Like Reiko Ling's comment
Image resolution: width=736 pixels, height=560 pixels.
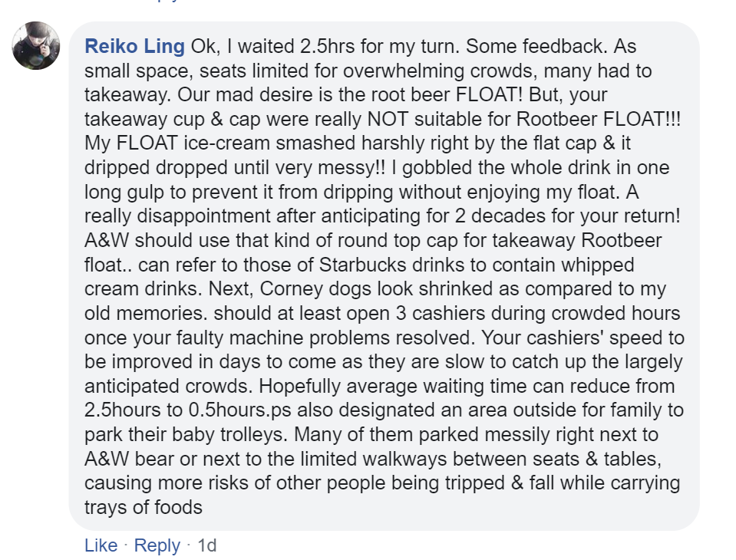[x=101, y=545]
